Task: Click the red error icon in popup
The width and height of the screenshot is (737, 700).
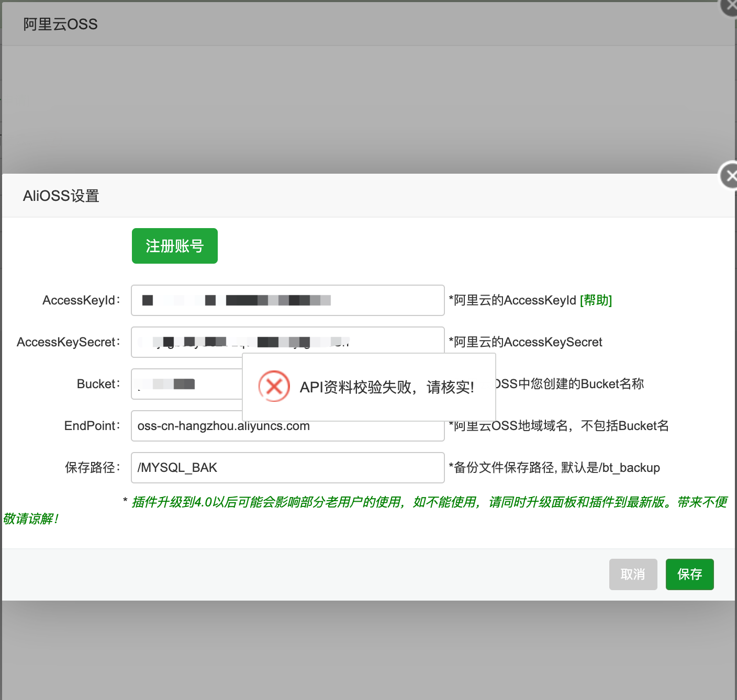Action: 274,386
